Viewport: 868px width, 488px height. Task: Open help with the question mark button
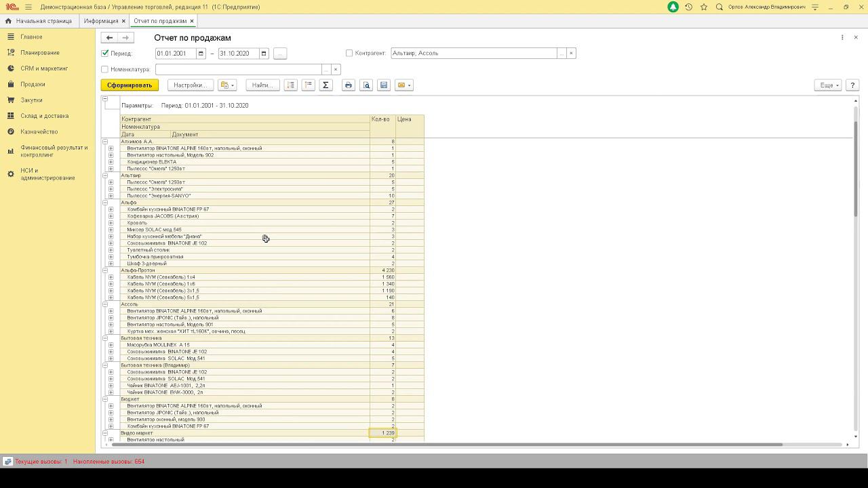[853, 85]
